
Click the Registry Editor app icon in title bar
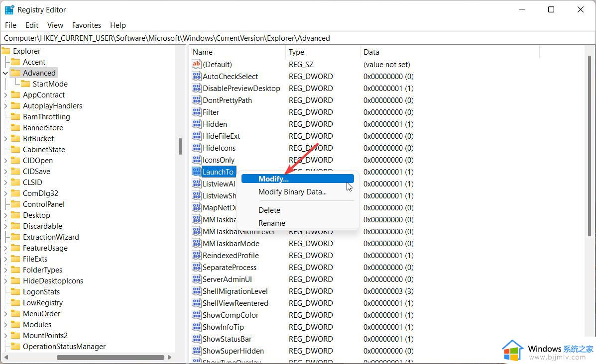tap(9, 9)
